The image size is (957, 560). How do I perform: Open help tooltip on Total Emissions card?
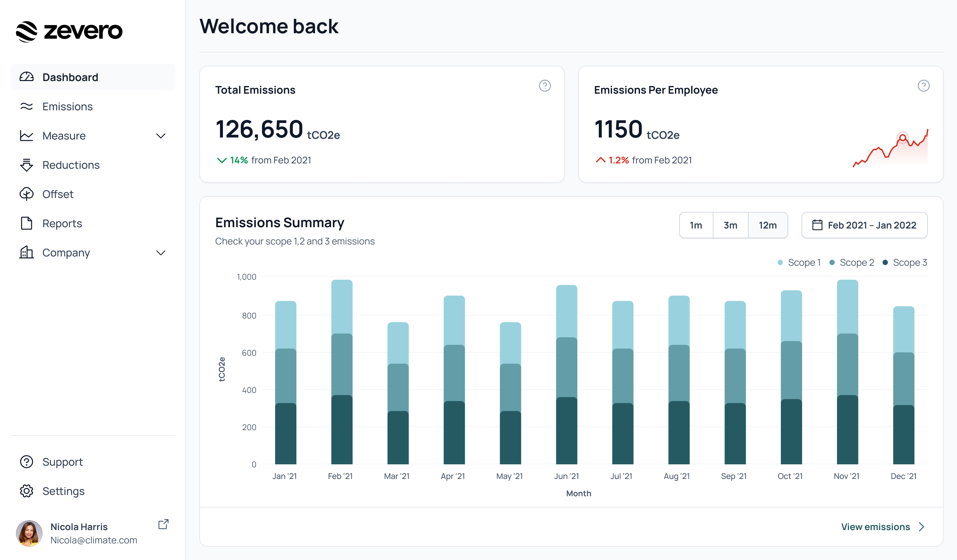(545, 86)
